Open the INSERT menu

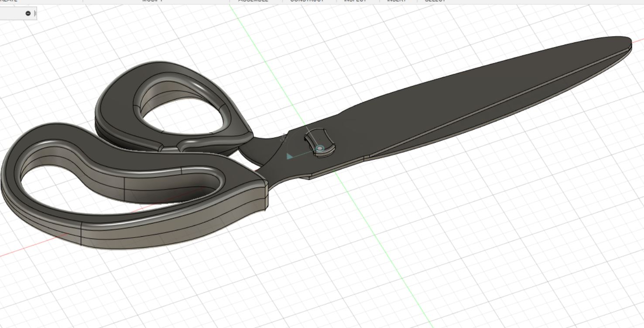click(x=396, y=1)
